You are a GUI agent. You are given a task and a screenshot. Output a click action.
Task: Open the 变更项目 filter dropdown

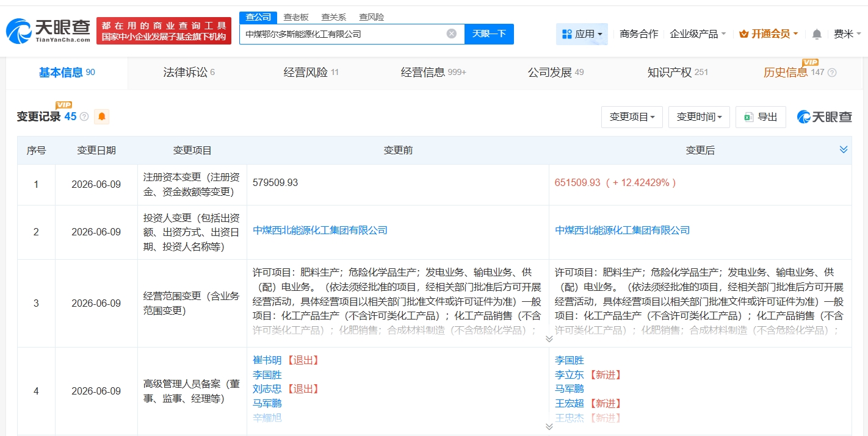(632, 117)
